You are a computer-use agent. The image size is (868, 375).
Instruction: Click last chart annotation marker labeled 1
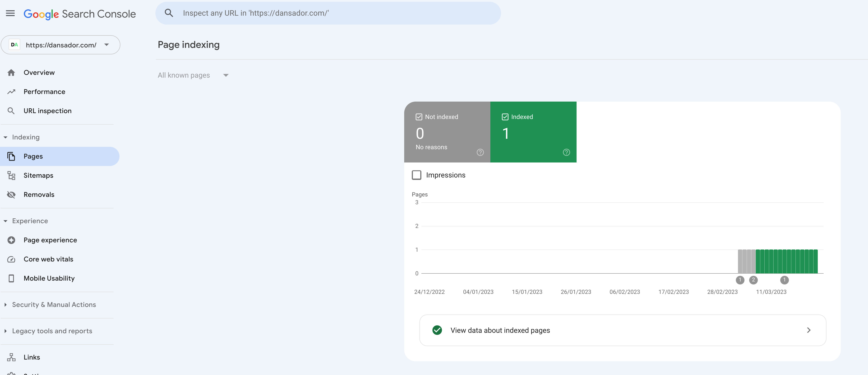(784, 280)
